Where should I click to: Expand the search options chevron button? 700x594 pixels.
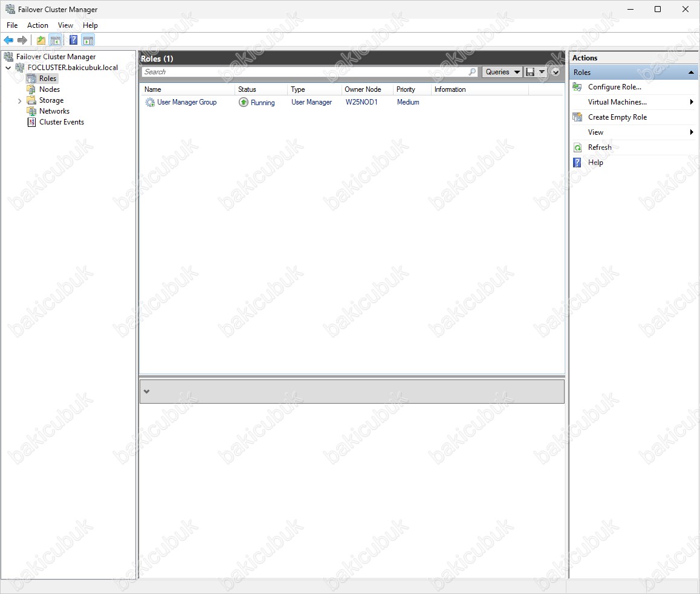[x=556, y=72]
